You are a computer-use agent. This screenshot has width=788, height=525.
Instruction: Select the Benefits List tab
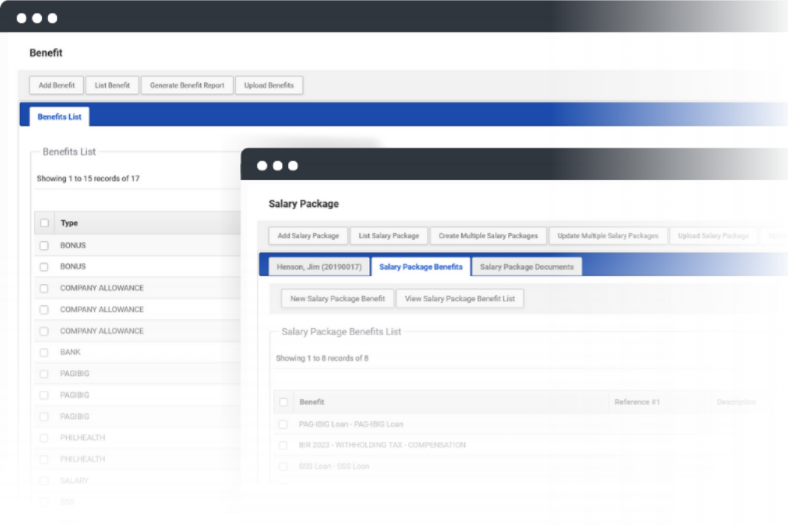(59, 117)
